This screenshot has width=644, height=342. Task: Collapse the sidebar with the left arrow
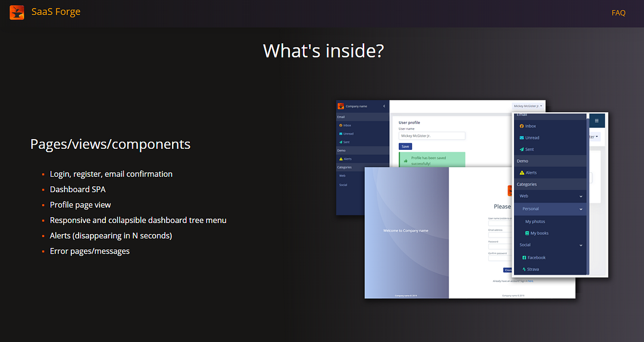coord(384,106)
